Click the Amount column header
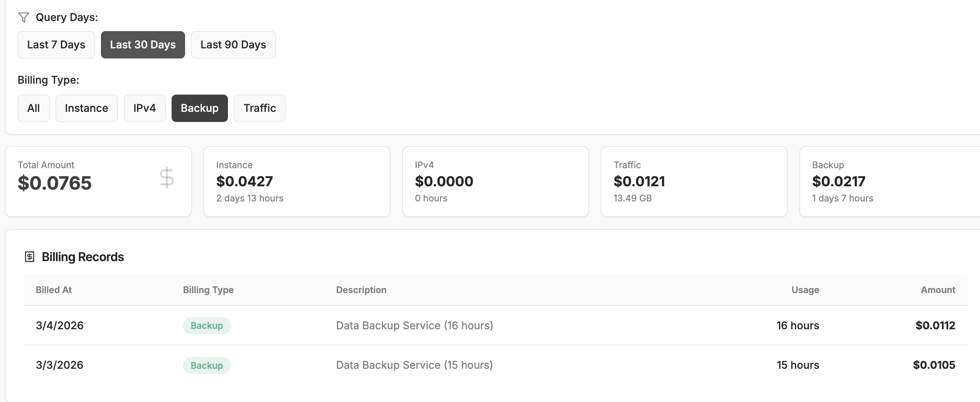 coord(938,290)
